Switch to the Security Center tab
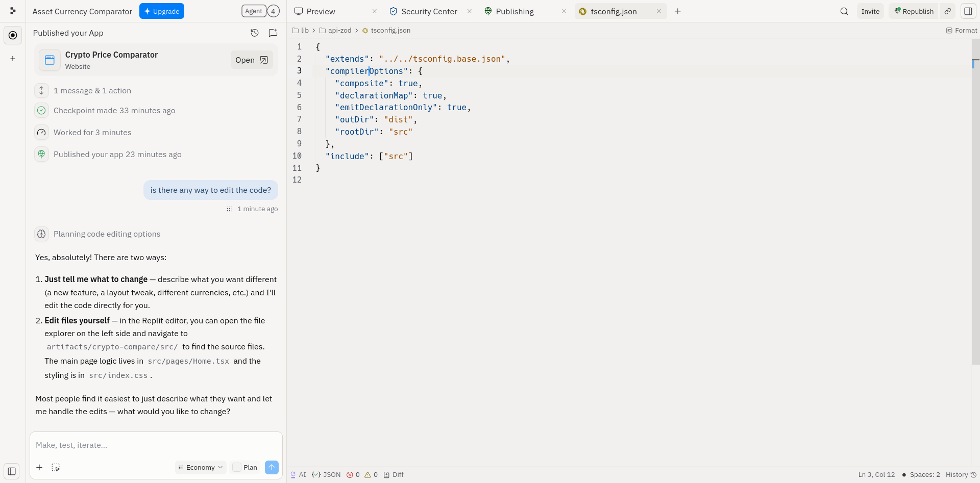The image size is (980, 483). (429, 11)
